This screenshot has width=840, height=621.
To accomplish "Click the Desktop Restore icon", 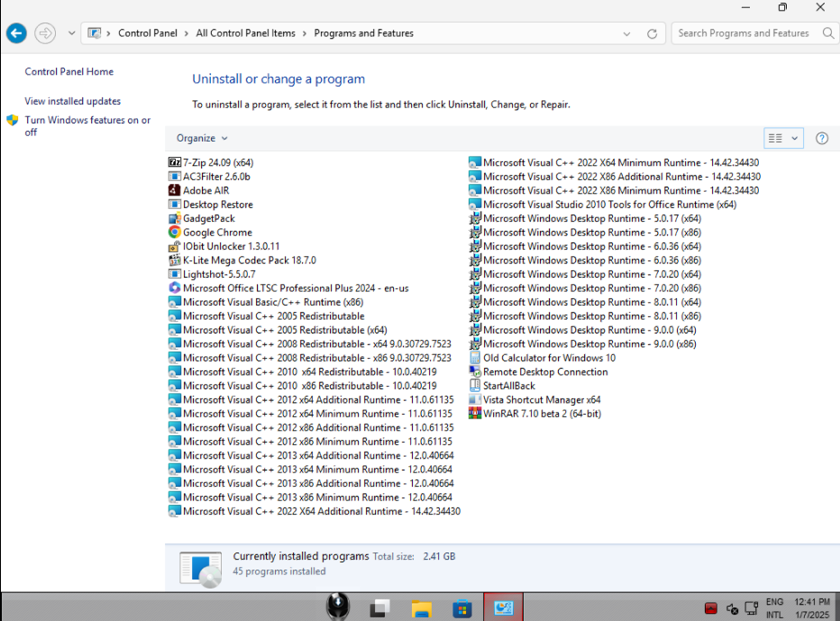I will click(x=175, y=204).
